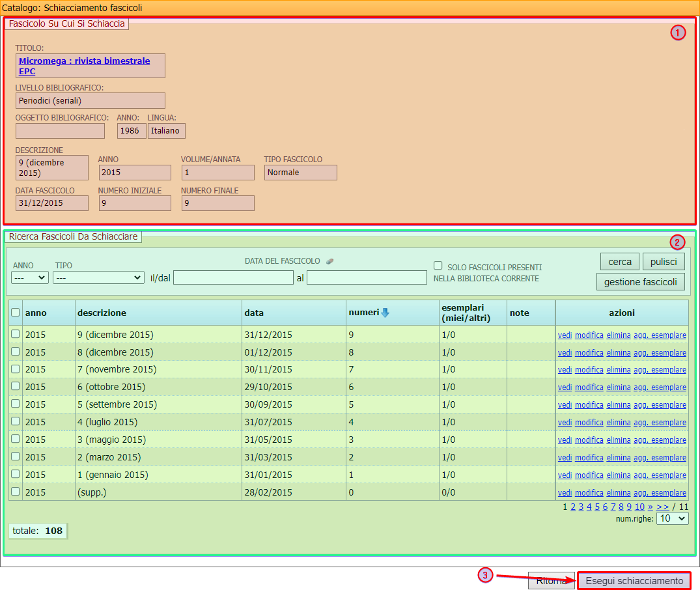Check the row for 8 (dicembre 2015)
This screenshot has height=590, width=700.
[16, 352]
